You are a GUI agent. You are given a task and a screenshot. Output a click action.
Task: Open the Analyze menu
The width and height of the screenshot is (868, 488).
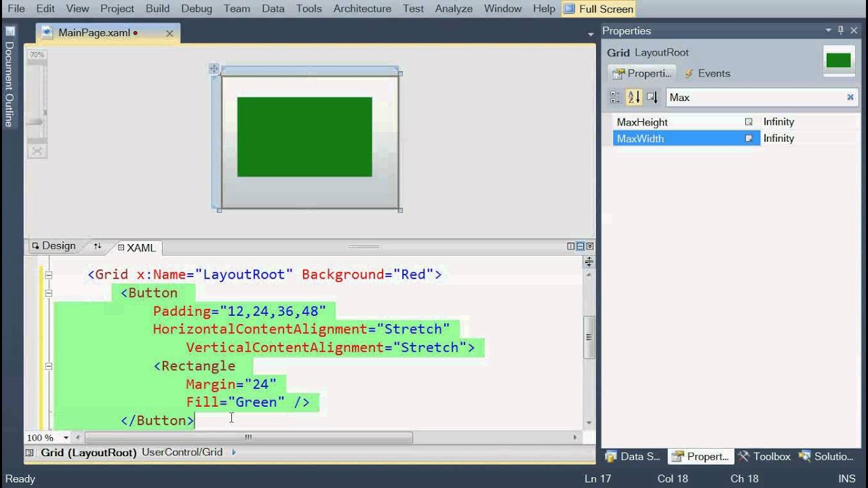point(454,9)
